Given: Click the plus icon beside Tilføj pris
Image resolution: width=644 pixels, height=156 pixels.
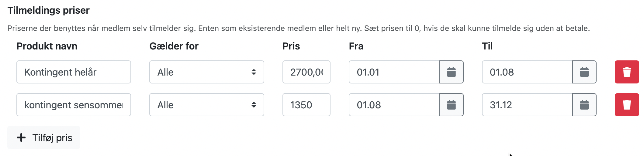Looking at the screenshot, I should tap(21, 138).
